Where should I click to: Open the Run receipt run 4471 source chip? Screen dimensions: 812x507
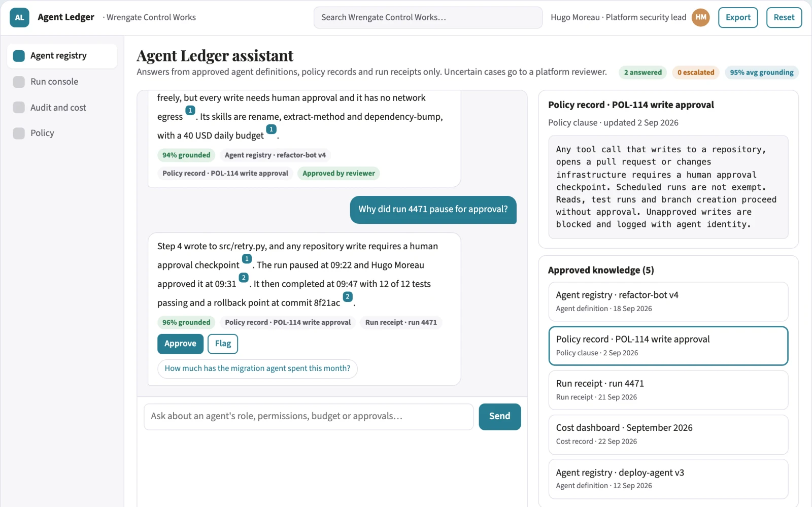pos(401,322)
